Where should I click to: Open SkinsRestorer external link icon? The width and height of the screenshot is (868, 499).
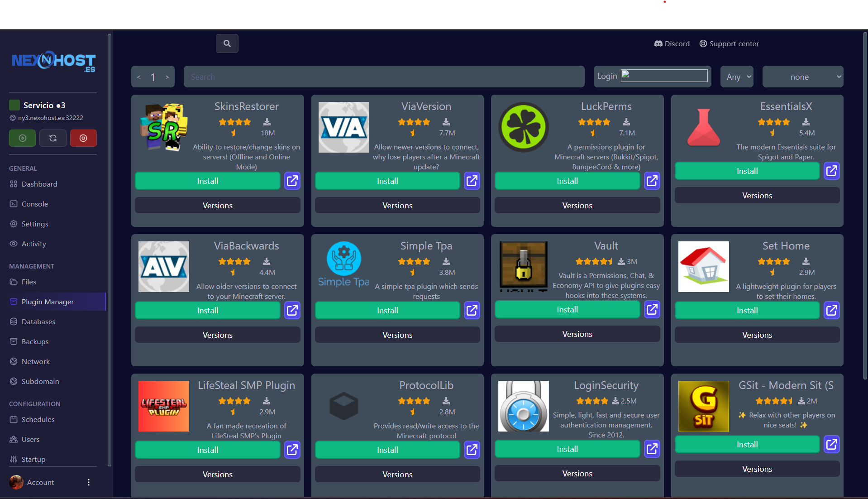click(292, 181)
